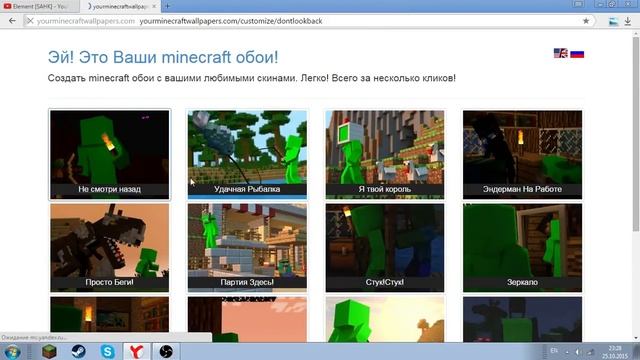Switch to Yandex Browser in taskbar

point(136,351)
